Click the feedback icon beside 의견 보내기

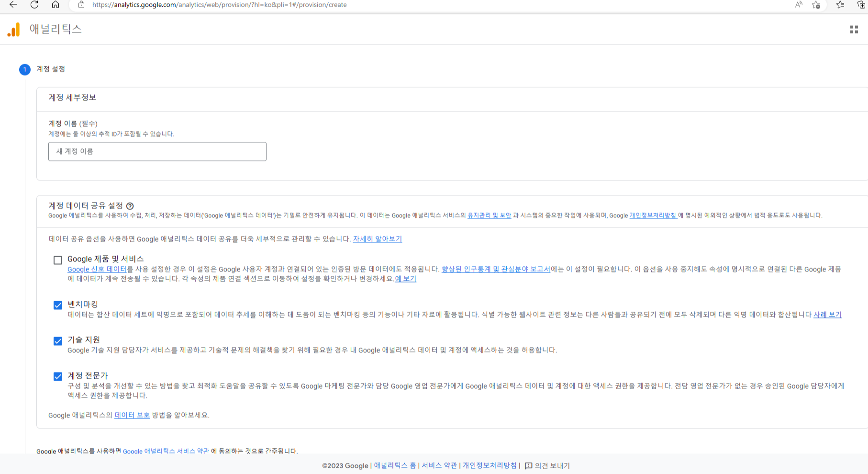click(x=528, y=466)
